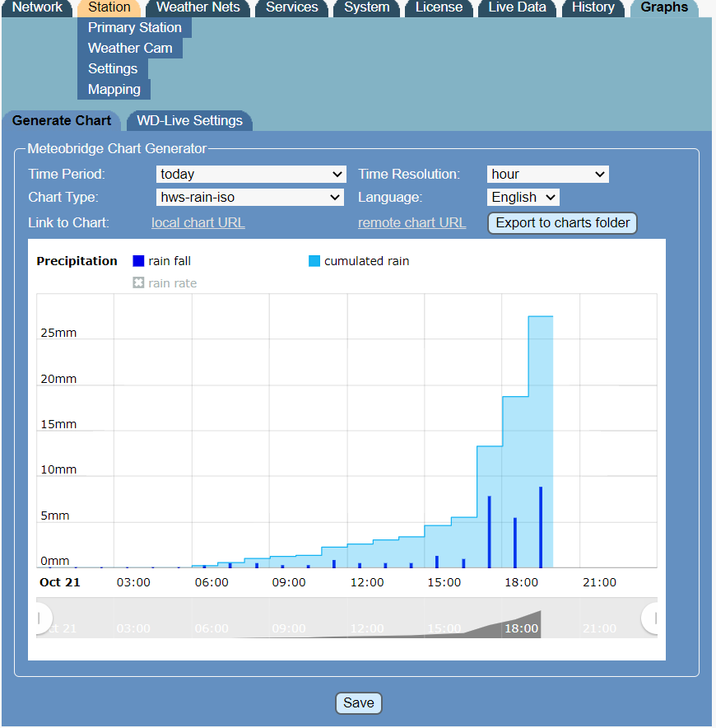Open the Weather Nets tab
This screenshot has width=716, height=728.
coord(198,7)
